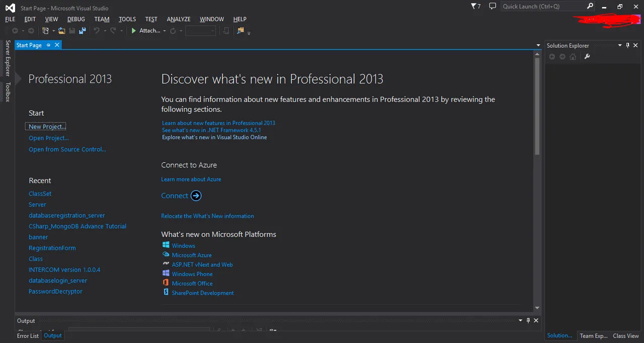Click Solution Explorer Back arrow icon
This screenshot has width=644, height=343.
552,56
